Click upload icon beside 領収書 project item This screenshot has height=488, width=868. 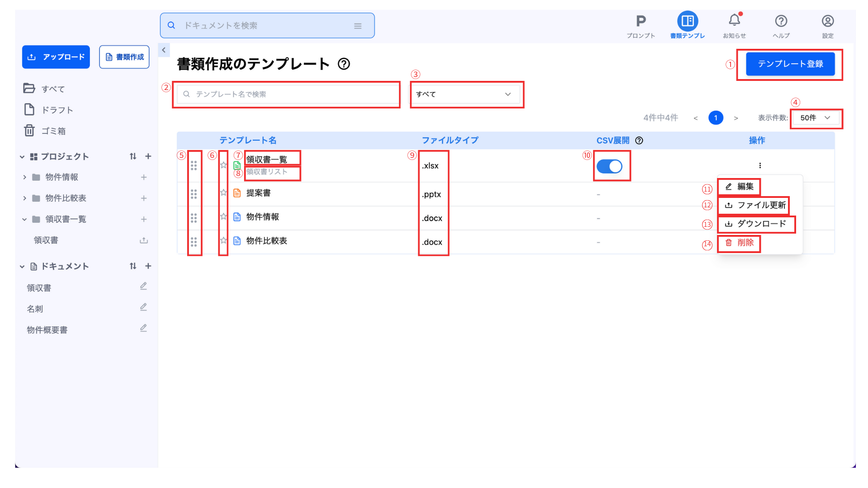click(144, 240)
